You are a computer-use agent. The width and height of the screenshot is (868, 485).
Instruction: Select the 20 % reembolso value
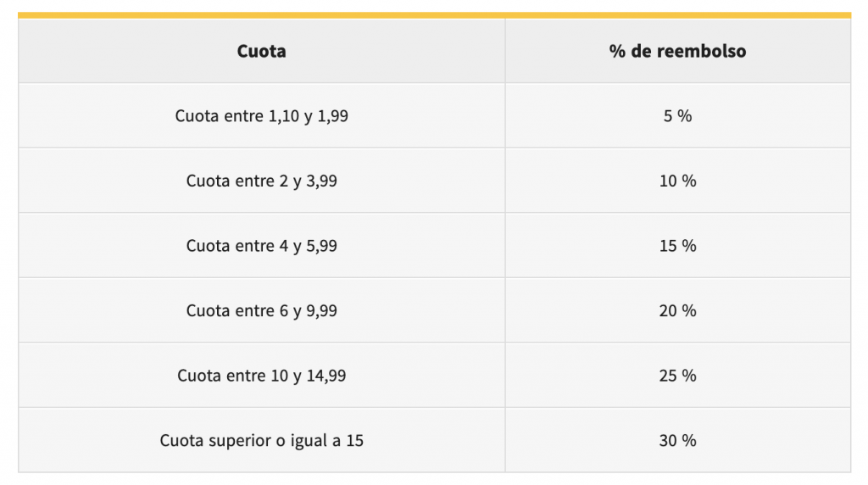677,311
